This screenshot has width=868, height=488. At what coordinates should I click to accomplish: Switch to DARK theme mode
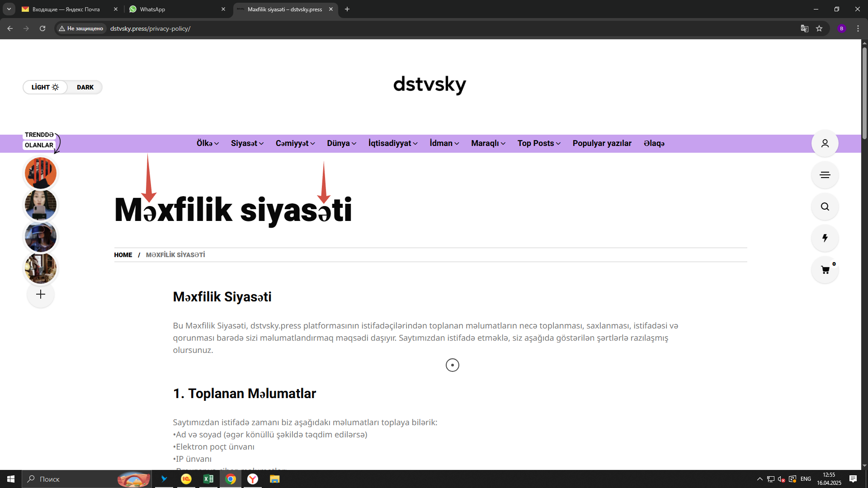85,87
